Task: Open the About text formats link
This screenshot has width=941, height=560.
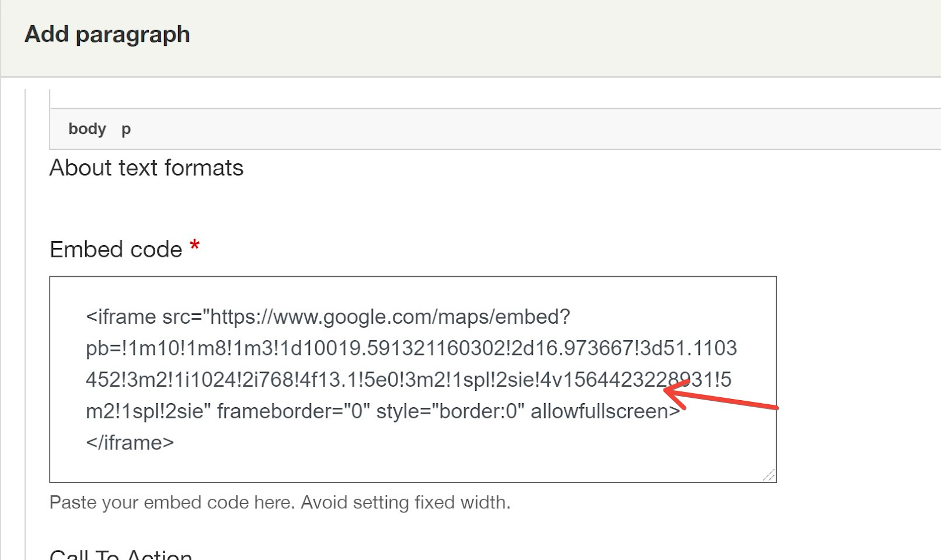Action: (x=146, y=167)
